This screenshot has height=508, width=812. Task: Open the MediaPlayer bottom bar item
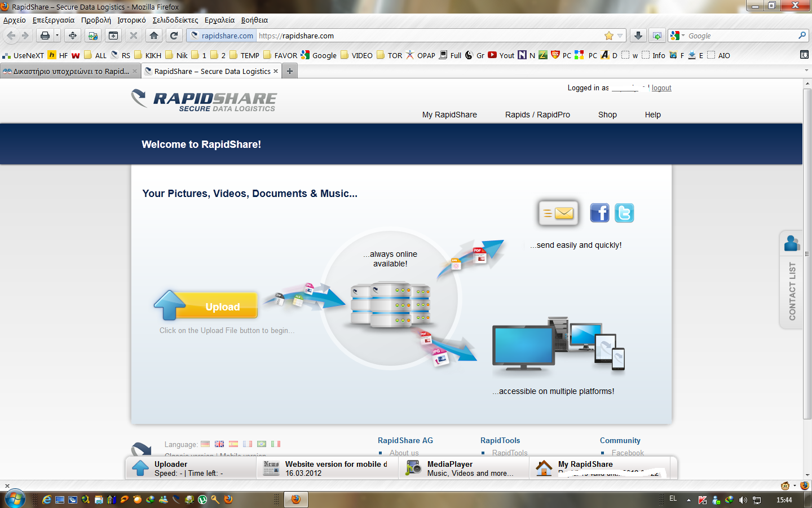464,468
